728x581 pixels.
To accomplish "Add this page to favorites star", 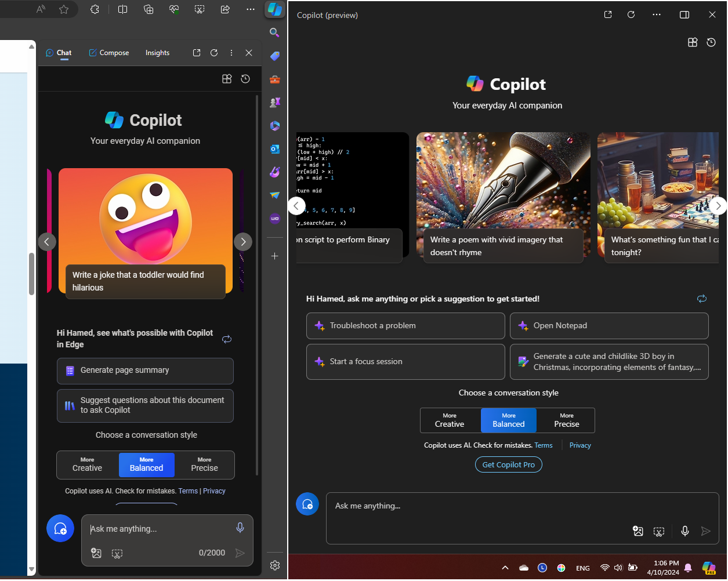I will (64, 9).
